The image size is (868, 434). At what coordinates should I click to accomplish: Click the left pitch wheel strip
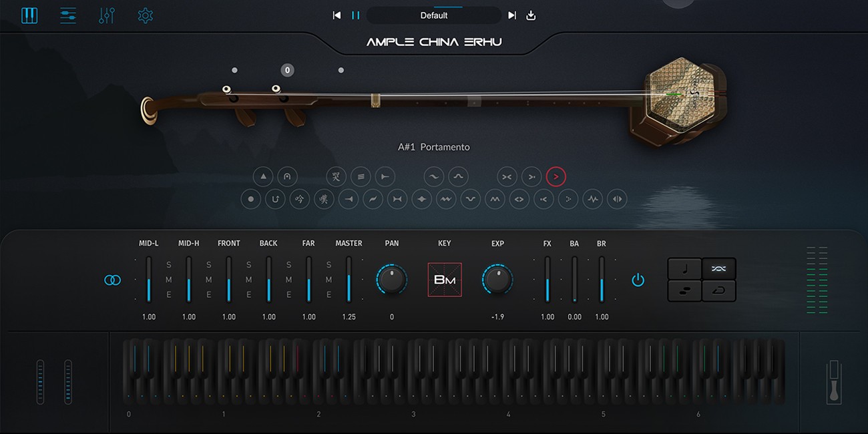(x=40, y=382)
